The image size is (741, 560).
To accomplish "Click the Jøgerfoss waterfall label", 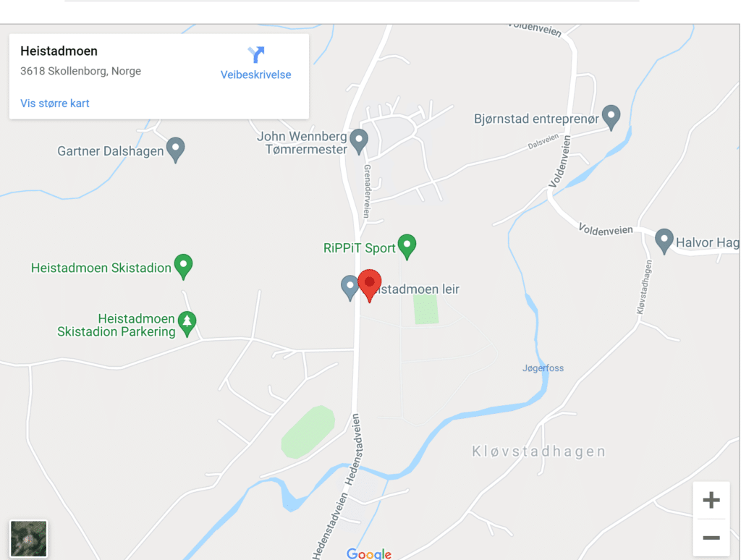I will pos(543,368).
